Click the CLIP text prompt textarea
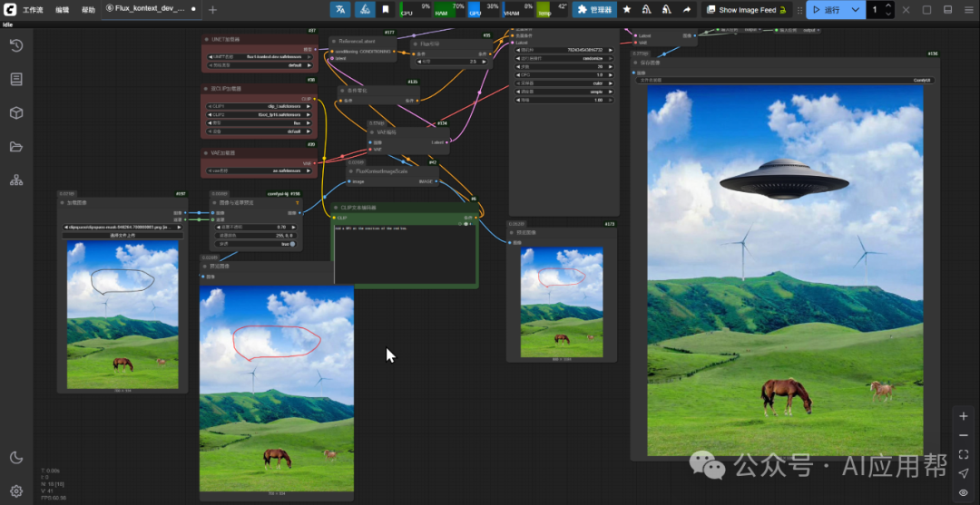The image size is (980, 505). (405, 255)
